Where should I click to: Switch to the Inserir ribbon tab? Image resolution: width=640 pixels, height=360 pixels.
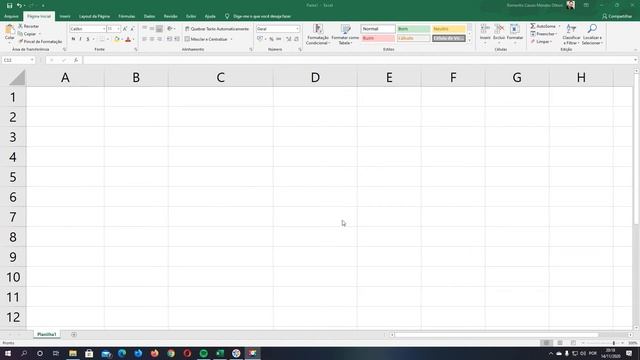coord(65,16)
